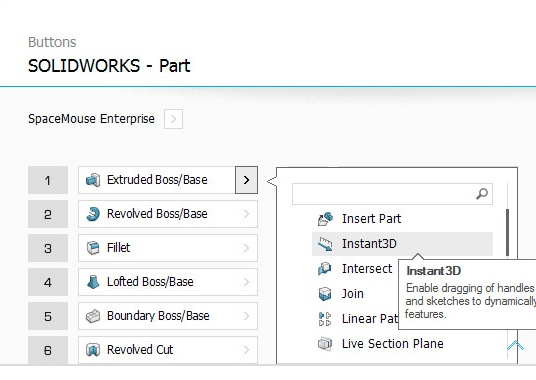Image resolution: width=536 pixels, height=380 pixels.
Task: Click button number 2 label
Action: coord(48,214)
